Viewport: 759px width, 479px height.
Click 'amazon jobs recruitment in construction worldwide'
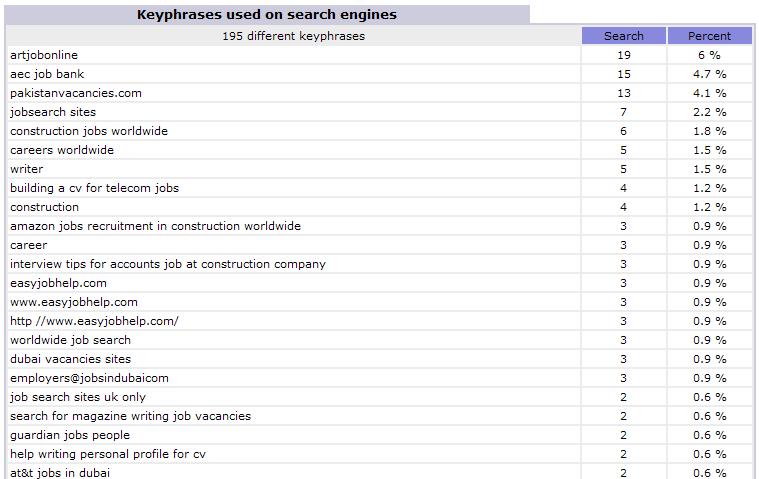click(x=155, y=226)
